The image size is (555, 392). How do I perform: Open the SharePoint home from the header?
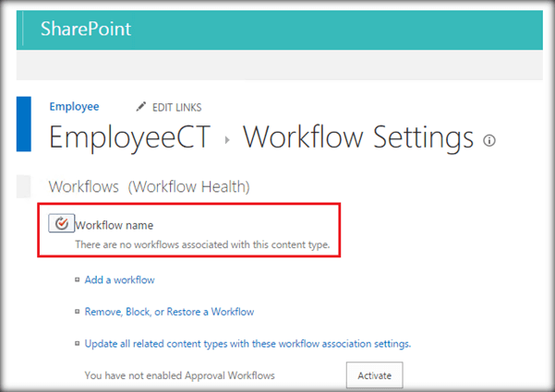pyautogui.click(x=86, y=29)
